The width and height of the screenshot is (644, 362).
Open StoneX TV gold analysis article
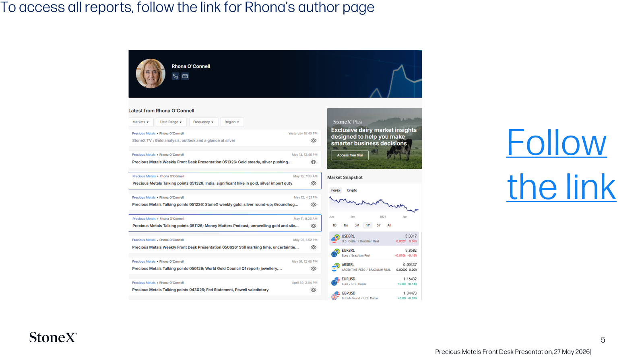[x=184, y=141]
